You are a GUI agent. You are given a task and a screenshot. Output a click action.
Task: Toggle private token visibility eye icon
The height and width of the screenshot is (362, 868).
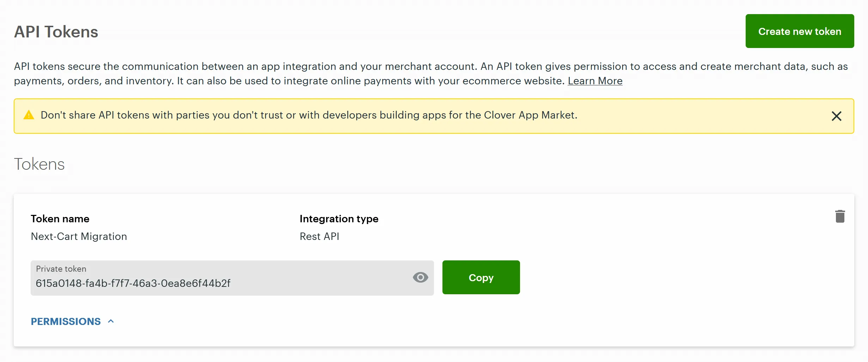[x=420, y=277]
